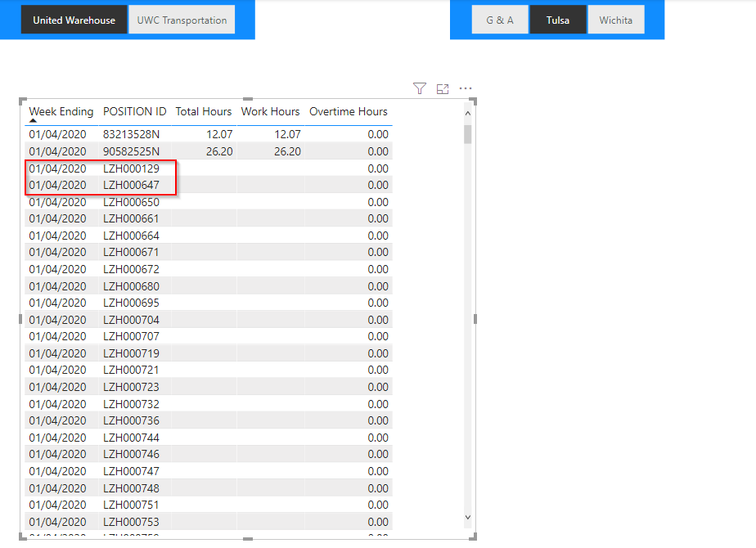Click the left-edge resize handle of the table
Viewport: 756px width, 548px height.
tap(20, 319)
